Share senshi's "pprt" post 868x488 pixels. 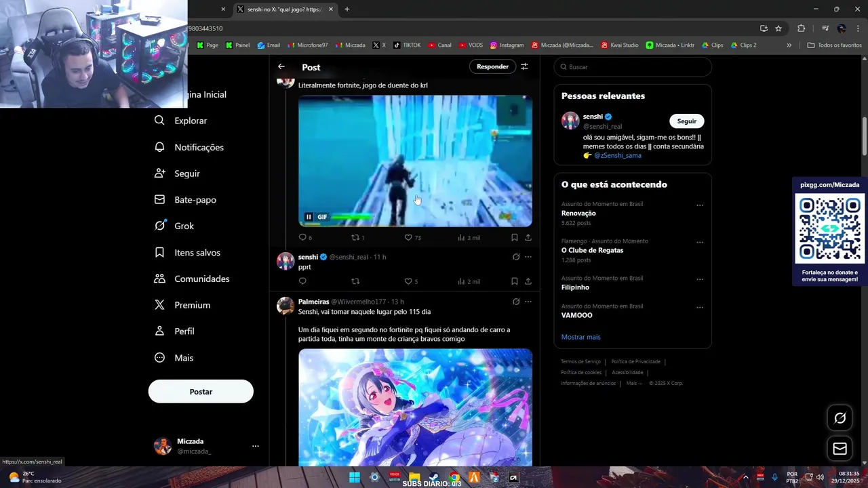[528, 281]
